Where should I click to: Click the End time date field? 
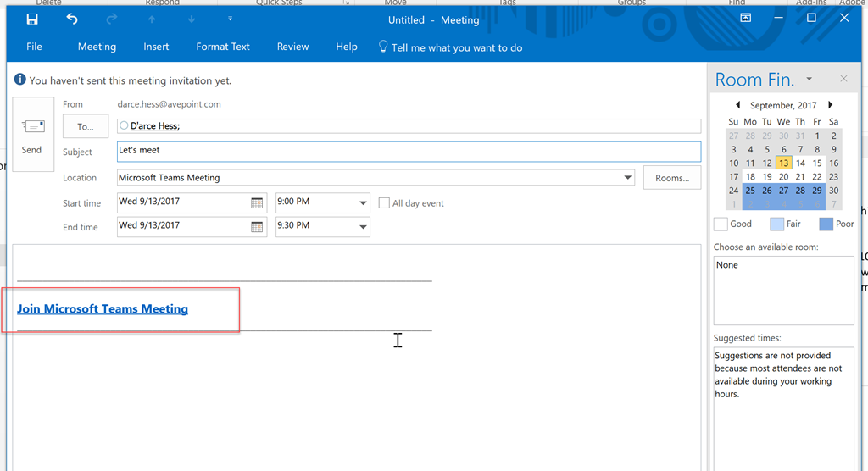pos(192,227)
